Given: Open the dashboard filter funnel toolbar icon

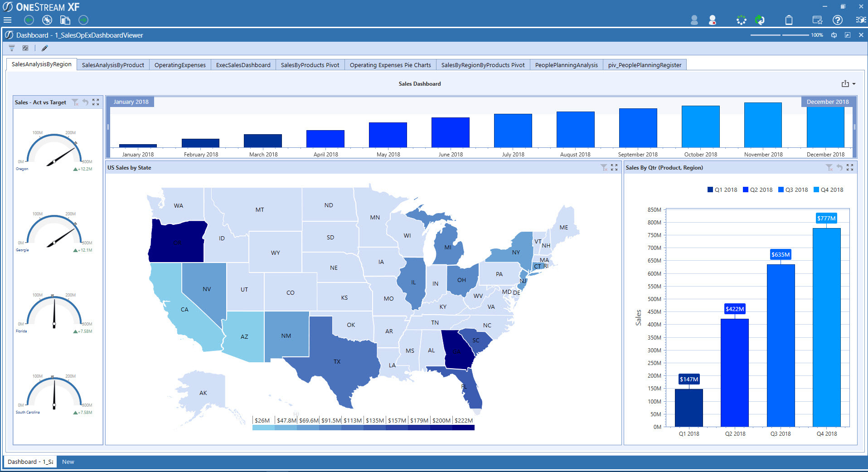Looking at the screenshot, I should click(12, 48).
